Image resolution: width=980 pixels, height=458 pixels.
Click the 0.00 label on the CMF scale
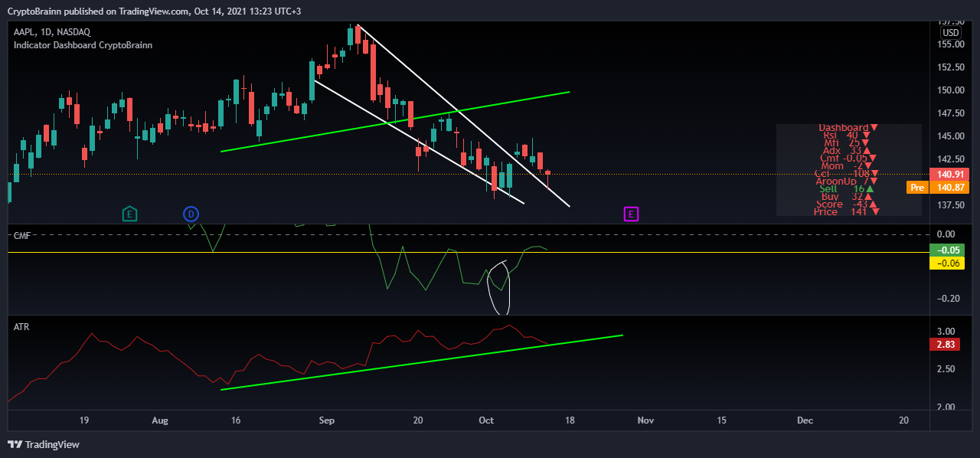946,234
